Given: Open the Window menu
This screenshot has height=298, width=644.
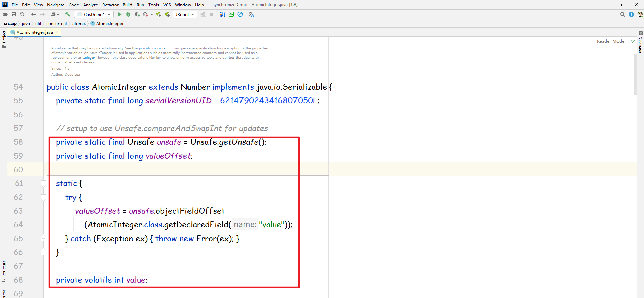Looking at the screenshot, I should click(183, 5).
